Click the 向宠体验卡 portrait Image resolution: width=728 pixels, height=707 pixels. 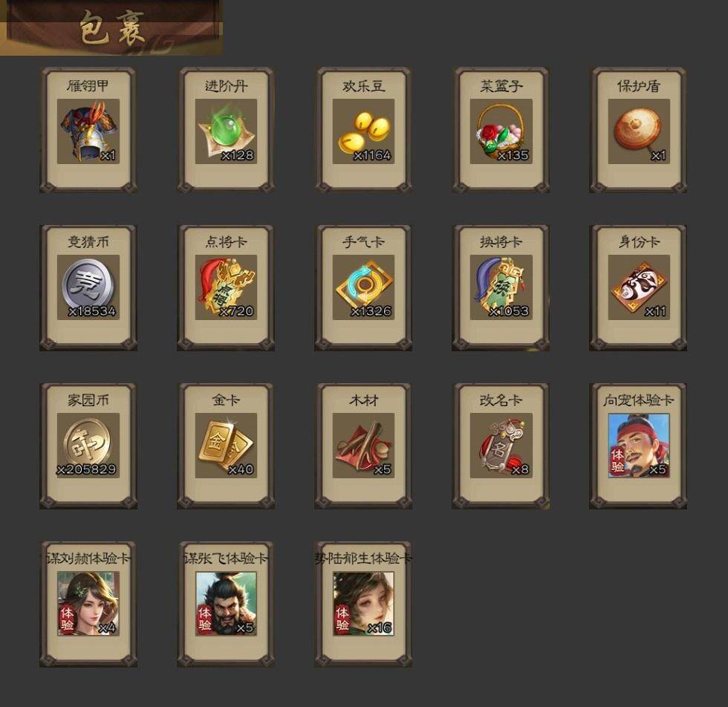click(x=639, y=446)
